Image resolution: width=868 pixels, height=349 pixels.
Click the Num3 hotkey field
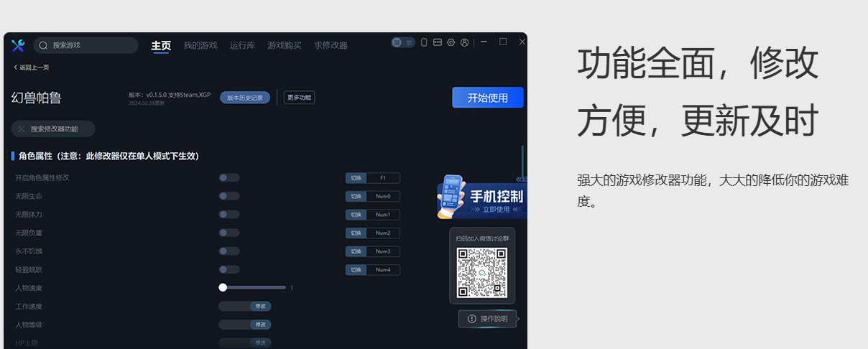[x=383, y=251]
